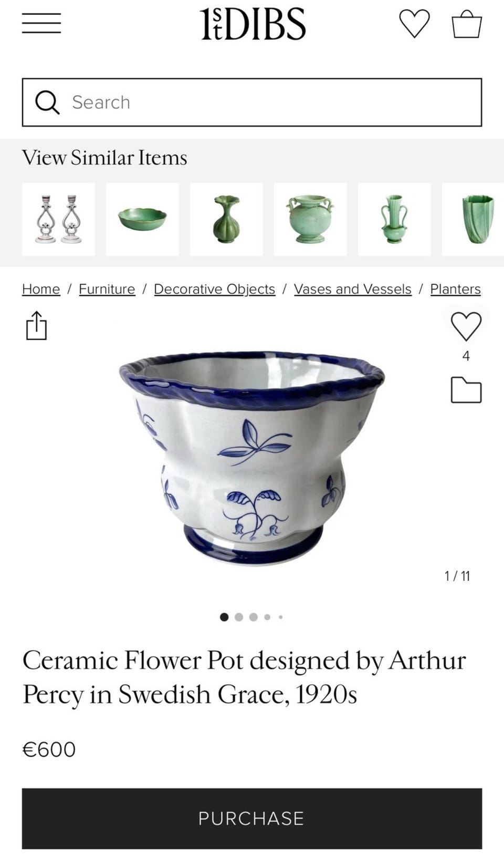Add item to a folder collection
This screenshot has width=504, height=855.
[x=466, y=390]
